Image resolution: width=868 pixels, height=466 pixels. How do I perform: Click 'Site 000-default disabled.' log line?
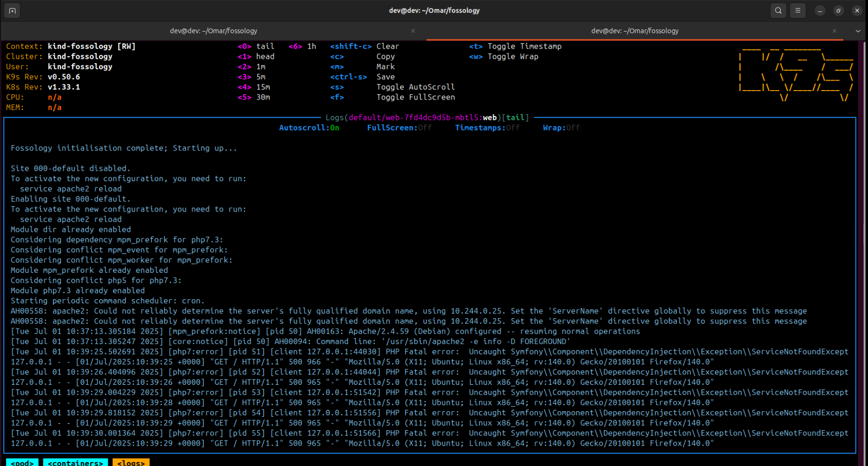(x=71, y=169)
